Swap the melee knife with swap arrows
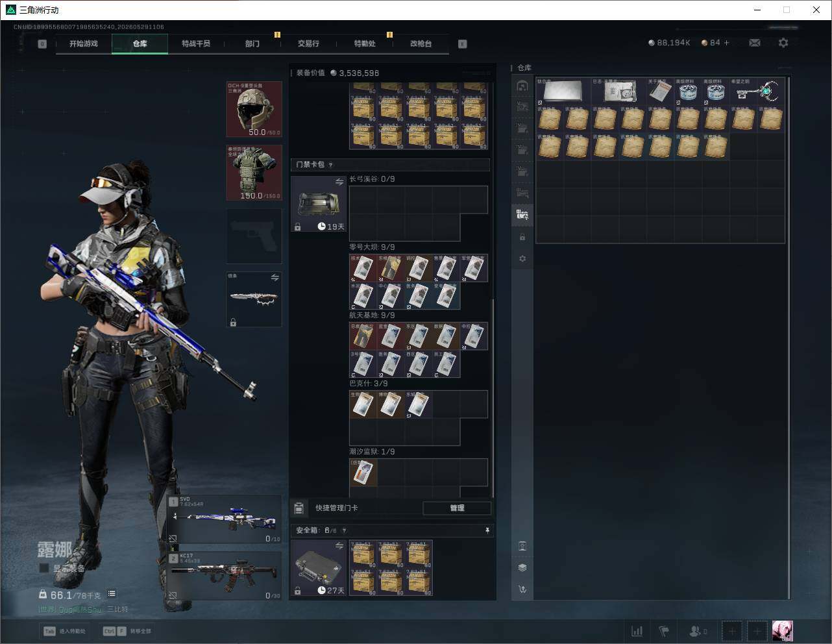Screen dimensions: 832x644 tap(275, 278)
